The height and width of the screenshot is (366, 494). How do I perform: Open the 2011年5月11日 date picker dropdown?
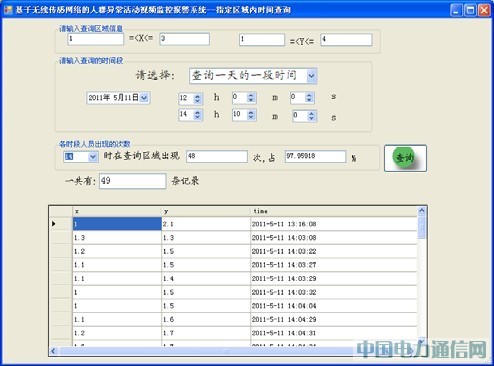point(144,98)
